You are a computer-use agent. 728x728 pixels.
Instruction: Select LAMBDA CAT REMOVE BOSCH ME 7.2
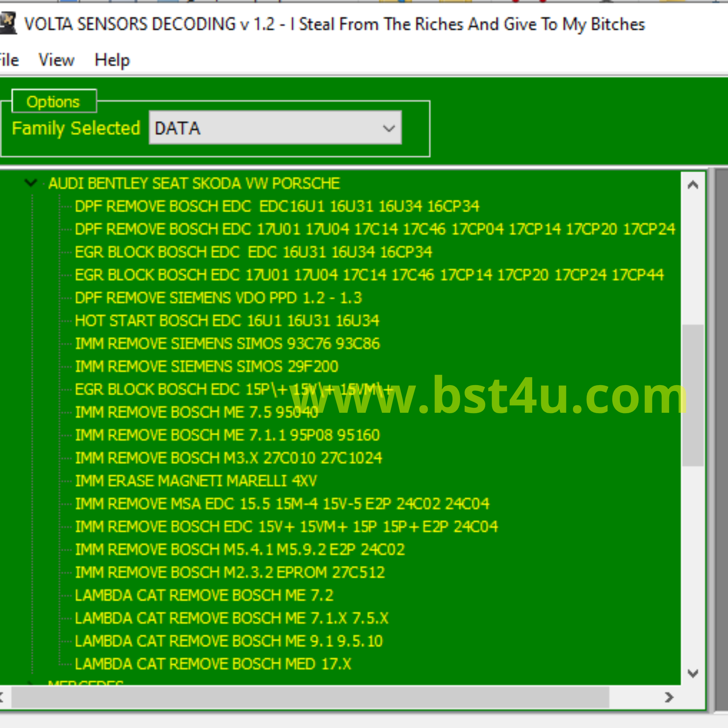tap(204, 596)
